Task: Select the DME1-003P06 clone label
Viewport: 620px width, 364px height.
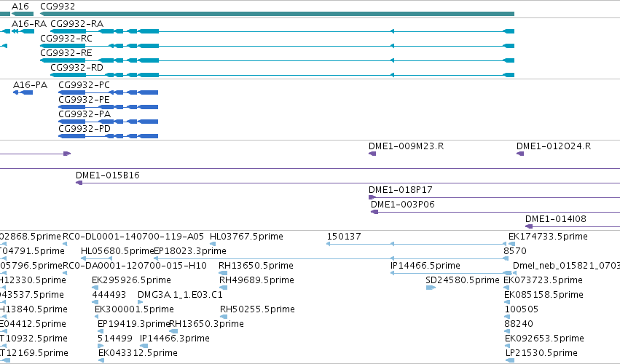Action: coord(402,205)
